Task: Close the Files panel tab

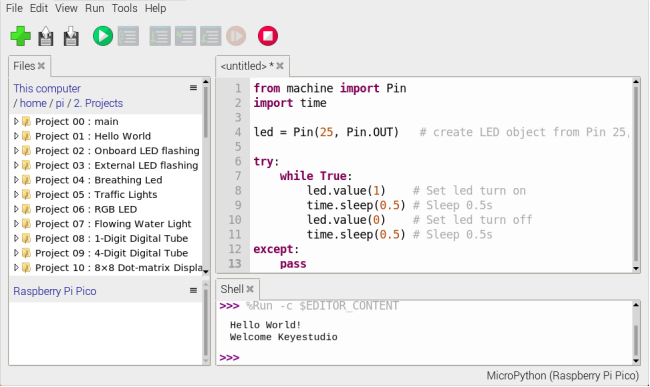Action: (41, 66)
